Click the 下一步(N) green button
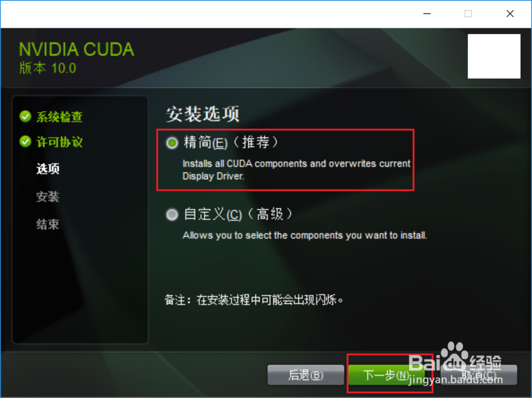The height and width of the screenshot is (398, 532). coord(386,375)
